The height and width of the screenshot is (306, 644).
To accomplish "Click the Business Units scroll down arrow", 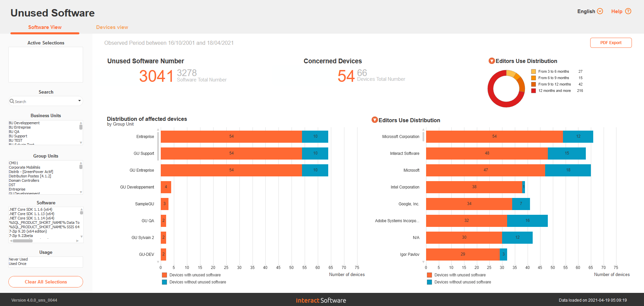I will click(x=81, y=143).
